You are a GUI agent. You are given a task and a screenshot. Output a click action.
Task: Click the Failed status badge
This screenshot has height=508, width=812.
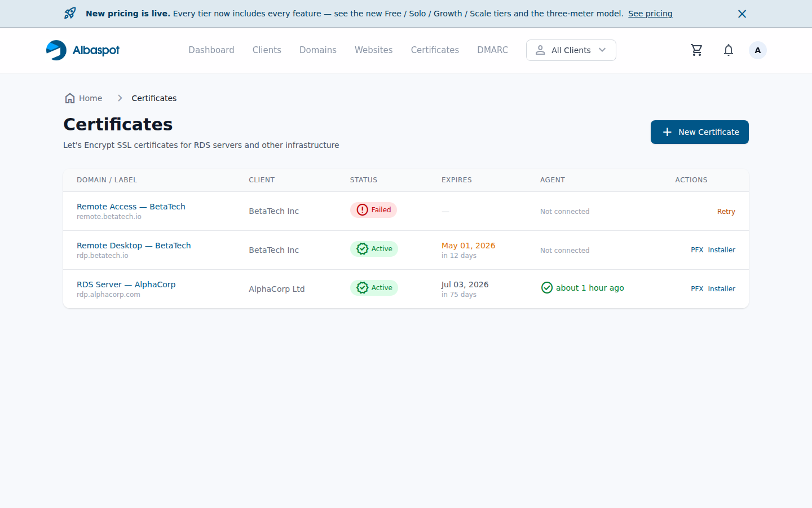[373, 210]
